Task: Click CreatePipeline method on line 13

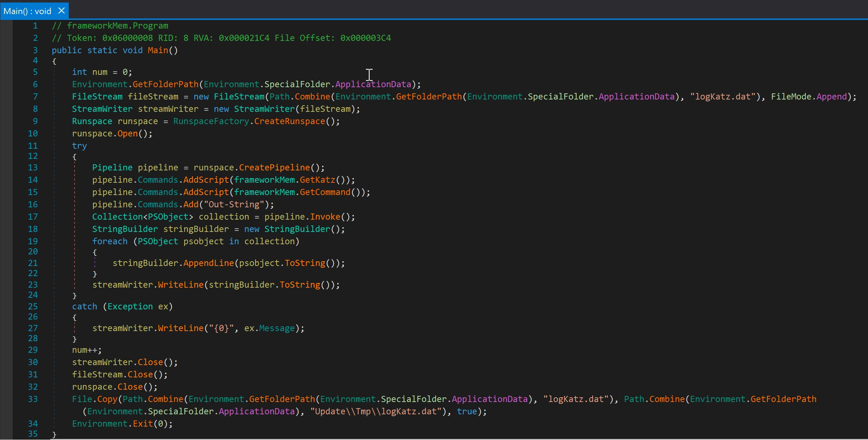Action: pos(275,168)
